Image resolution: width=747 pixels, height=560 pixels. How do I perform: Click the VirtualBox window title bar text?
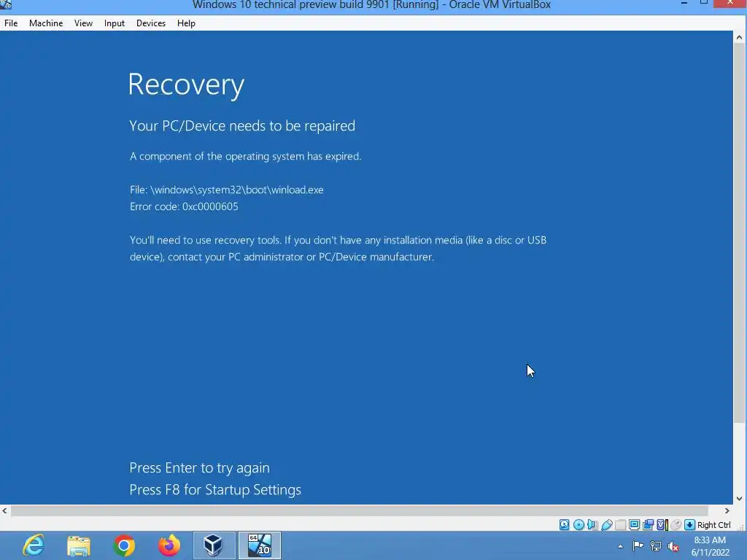(371, 5)
